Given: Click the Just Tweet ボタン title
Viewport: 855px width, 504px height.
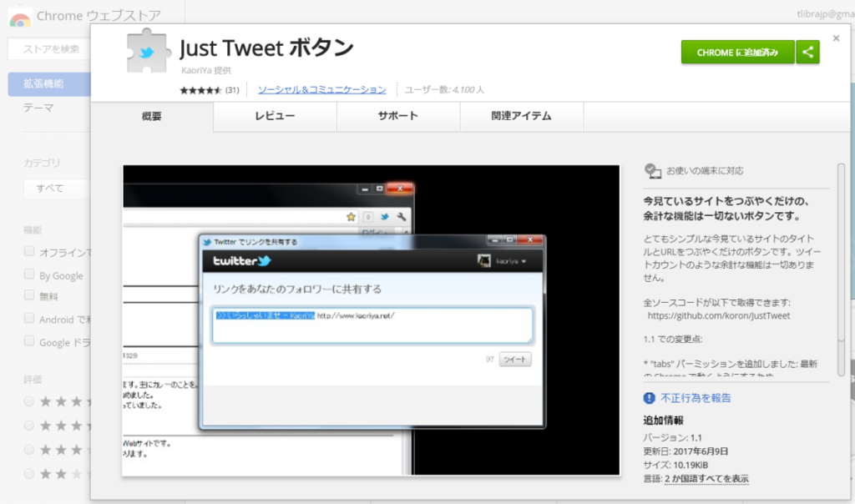Looking at the screenshot, I should tap(266, 48).
